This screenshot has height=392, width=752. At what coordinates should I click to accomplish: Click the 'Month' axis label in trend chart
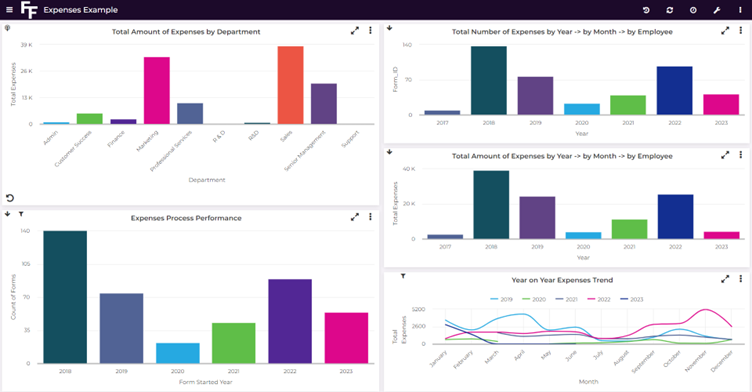588,382
